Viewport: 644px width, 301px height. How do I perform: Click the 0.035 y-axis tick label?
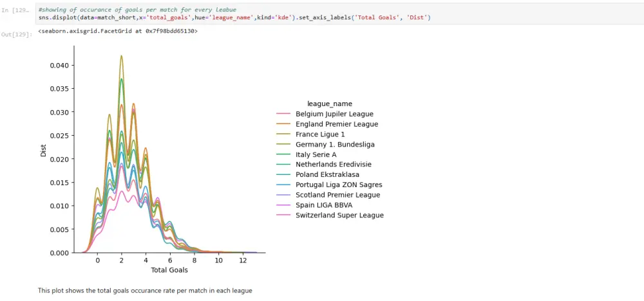(59, 89)
